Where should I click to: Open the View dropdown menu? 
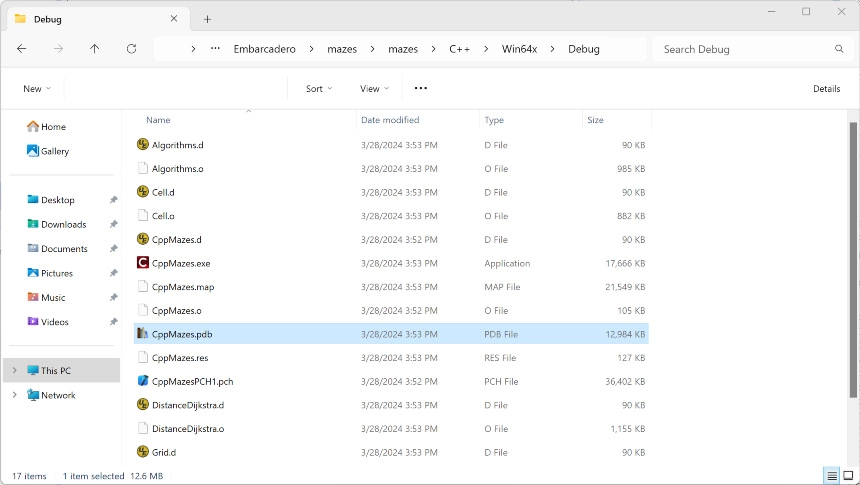pyautogui.click(x=374, y=88)
